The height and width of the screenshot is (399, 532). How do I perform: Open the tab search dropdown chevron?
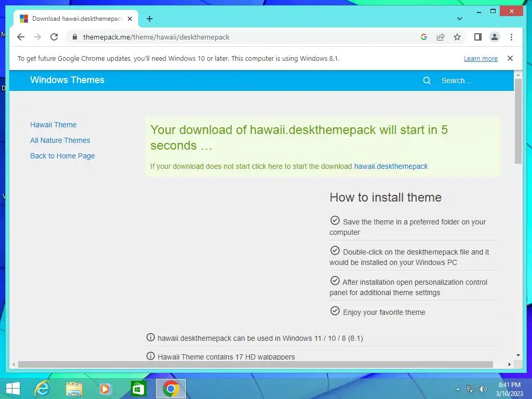coord(460,19)
